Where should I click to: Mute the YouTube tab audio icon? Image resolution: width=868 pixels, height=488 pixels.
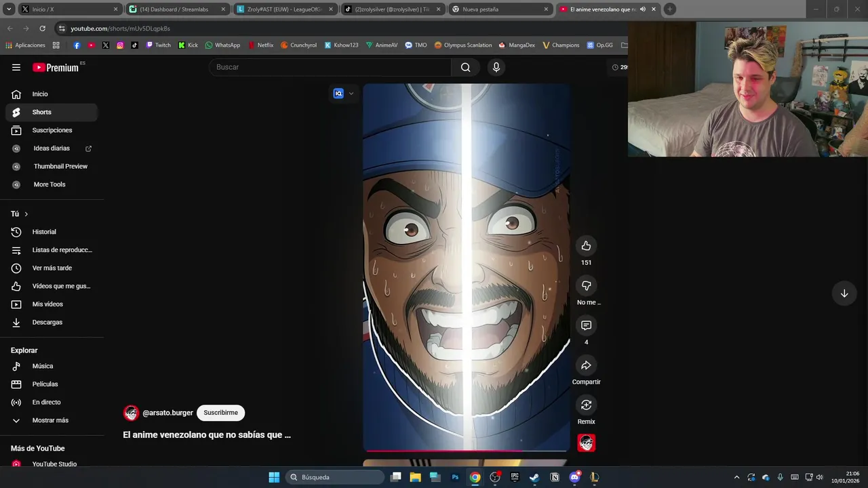click(x=642, y=9)
